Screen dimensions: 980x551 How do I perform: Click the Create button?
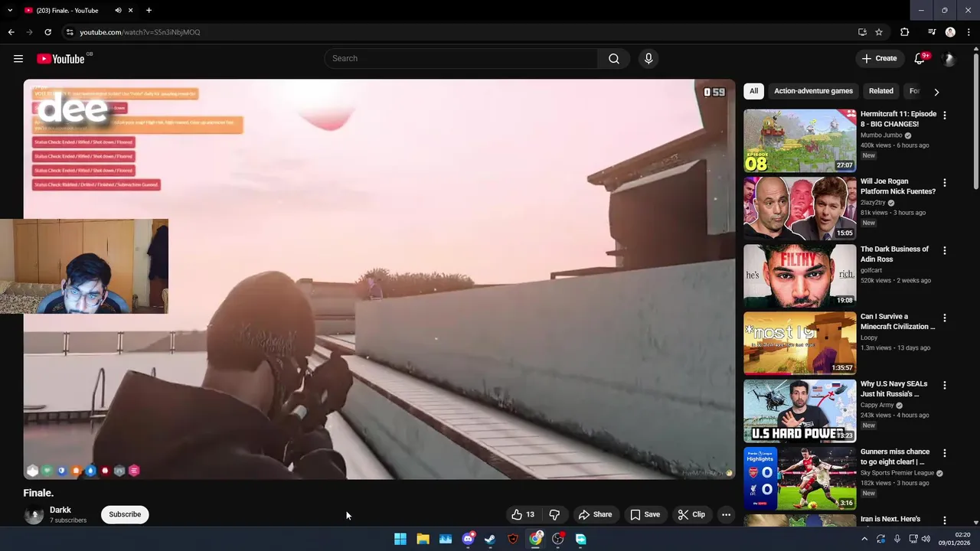coord(879,59)
